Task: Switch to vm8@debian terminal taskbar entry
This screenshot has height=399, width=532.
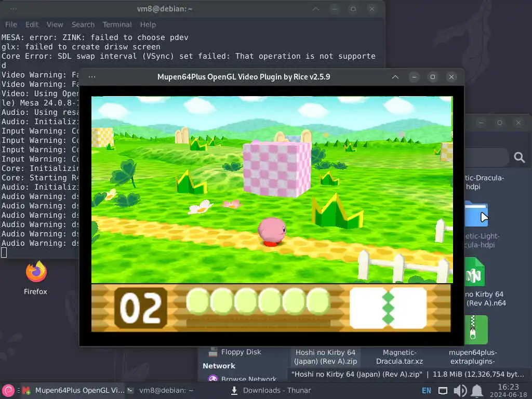Action: 161,391
